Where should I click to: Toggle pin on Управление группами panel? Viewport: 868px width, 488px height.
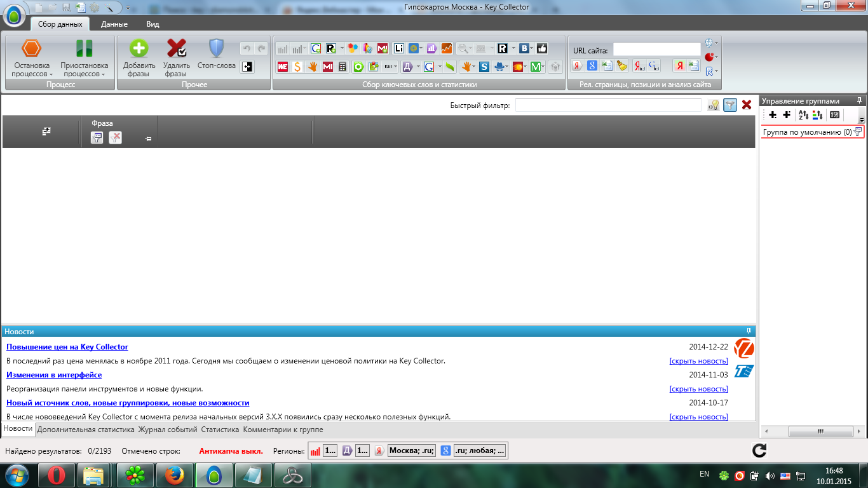(x=859, y=100)
